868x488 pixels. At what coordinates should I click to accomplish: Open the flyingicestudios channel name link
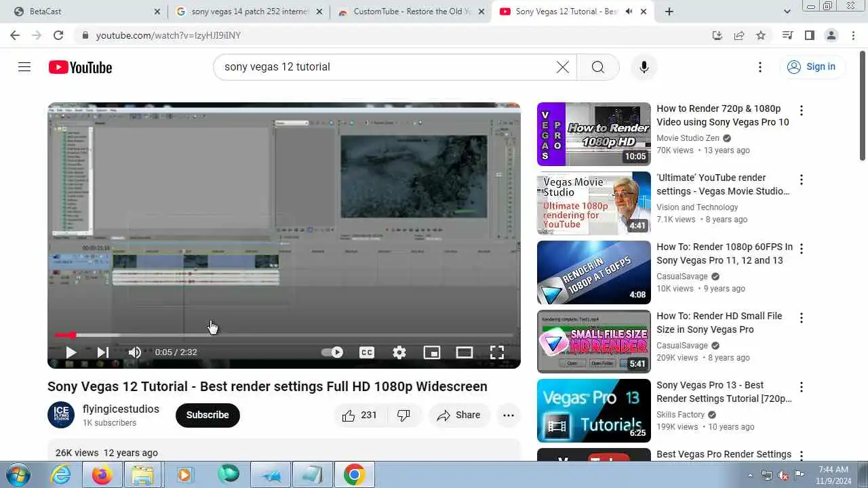121,409
